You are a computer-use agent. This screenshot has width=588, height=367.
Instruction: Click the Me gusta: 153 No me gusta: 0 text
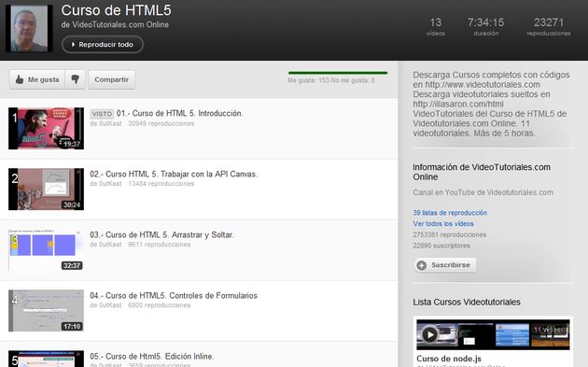[331, 80]
